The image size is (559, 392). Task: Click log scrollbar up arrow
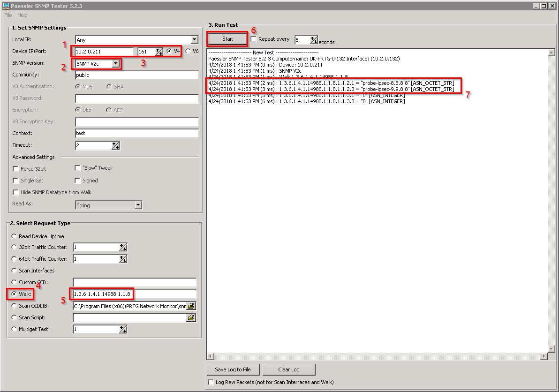click(551, 53)
